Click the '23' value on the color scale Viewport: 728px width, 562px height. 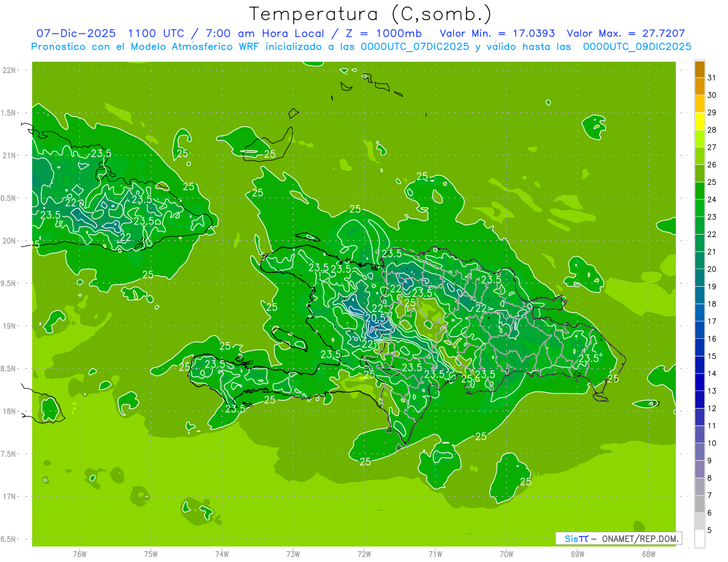[x=712, y=217]
